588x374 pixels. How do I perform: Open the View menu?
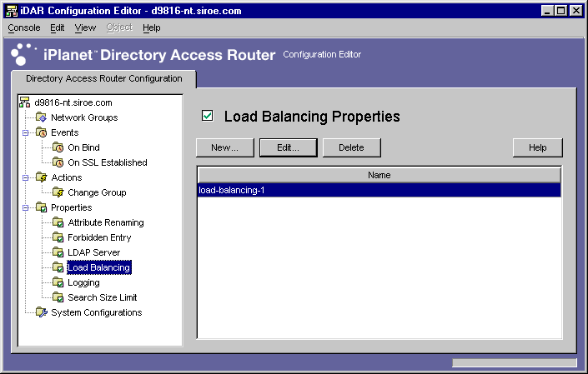coord(85,27)
